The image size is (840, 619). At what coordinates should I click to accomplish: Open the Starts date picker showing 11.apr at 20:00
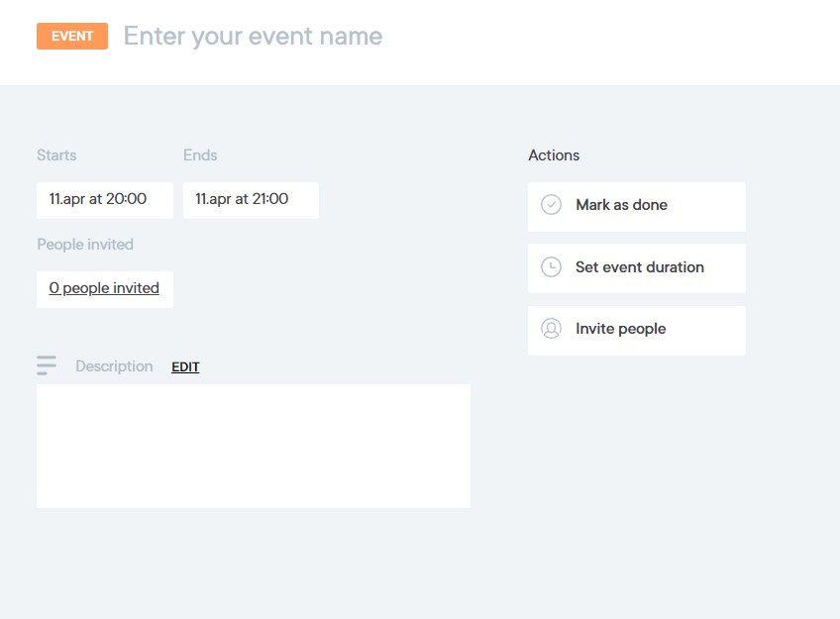104,199
